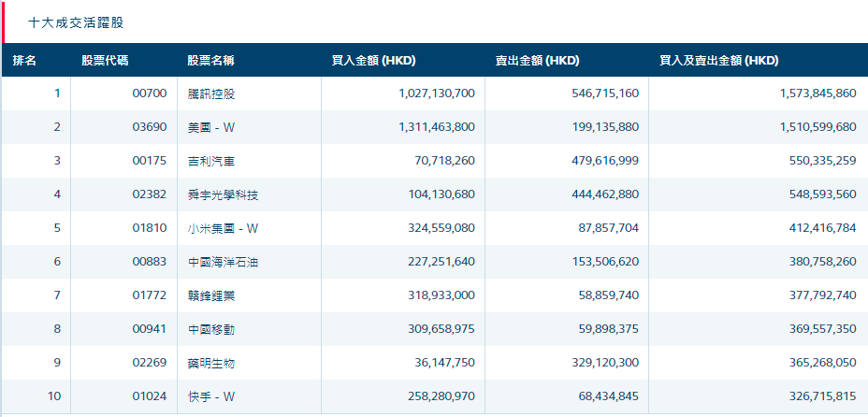Open the 藥明生物 stock name

211,363
